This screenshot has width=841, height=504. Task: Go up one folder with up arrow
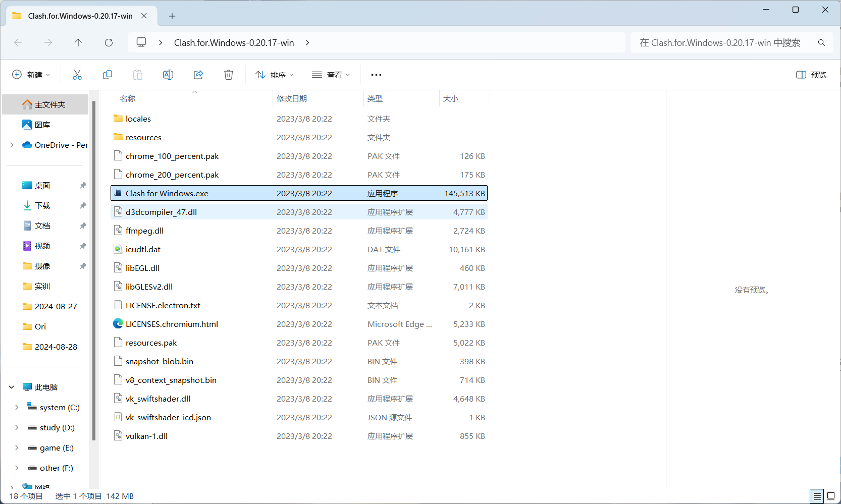tap(78, 42)
